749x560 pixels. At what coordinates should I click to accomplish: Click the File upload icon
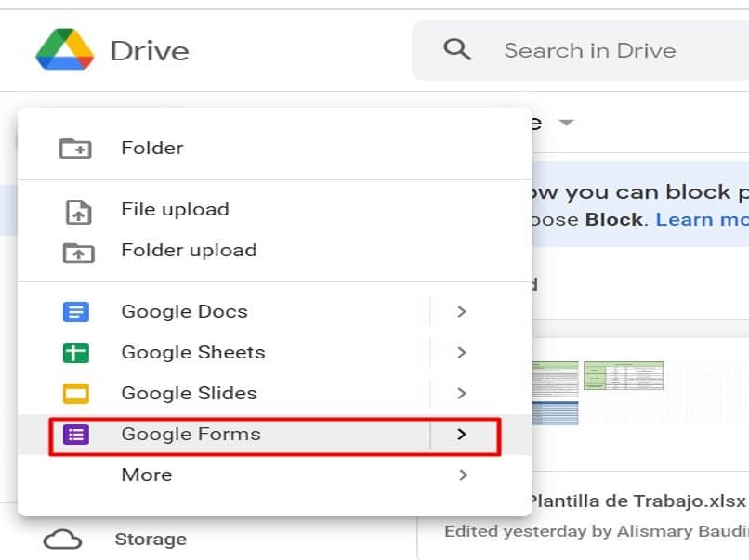coord(78,211)
